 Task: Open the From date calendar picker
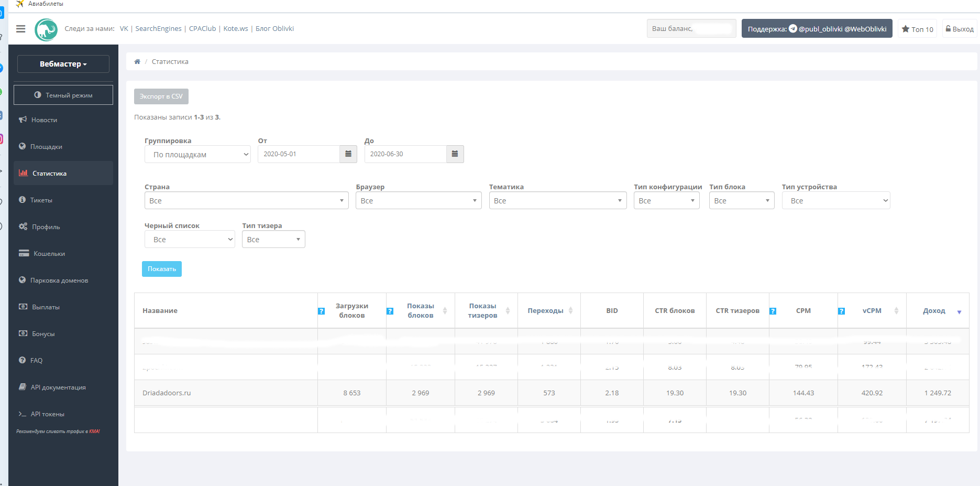click(348, 154)
